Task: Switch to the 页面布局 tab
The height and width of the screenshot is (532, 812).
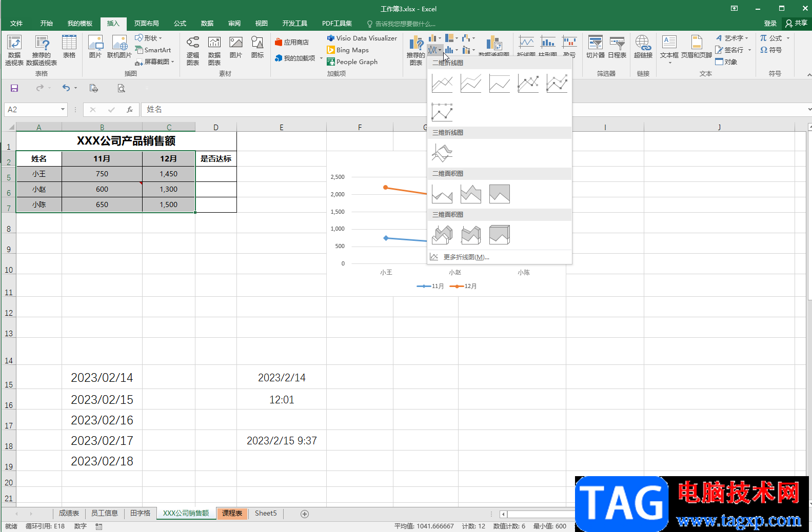Action: pyautogui.click(x=147, y=24)
